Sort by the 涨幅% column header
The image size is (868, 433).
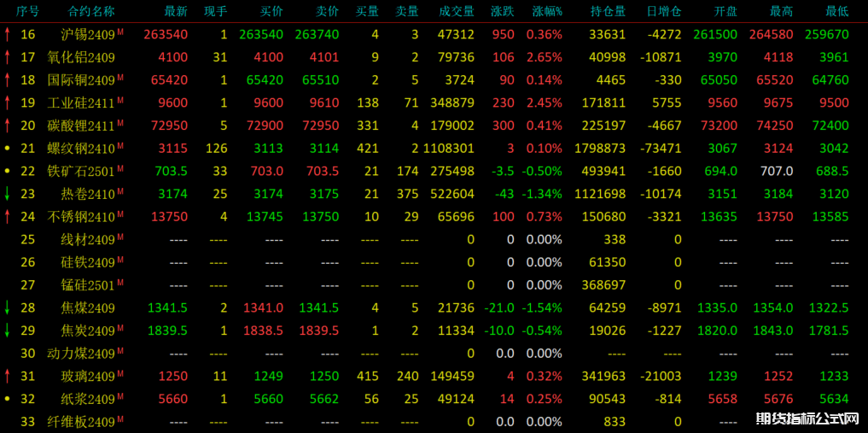(547, 11)
